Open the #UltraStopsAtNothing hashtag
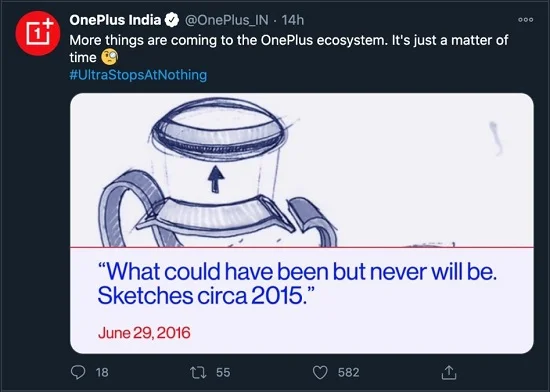 138,75
